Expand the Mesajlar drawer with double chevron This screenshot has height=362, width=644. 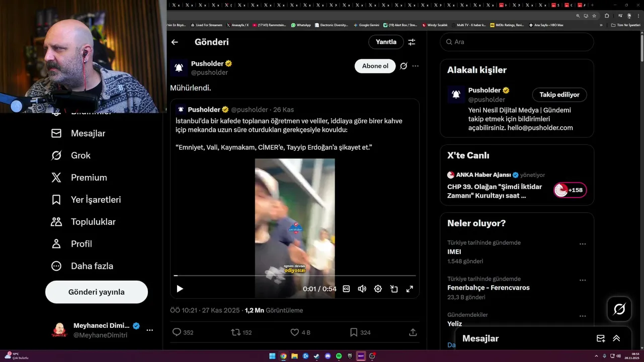click(616, 338)
